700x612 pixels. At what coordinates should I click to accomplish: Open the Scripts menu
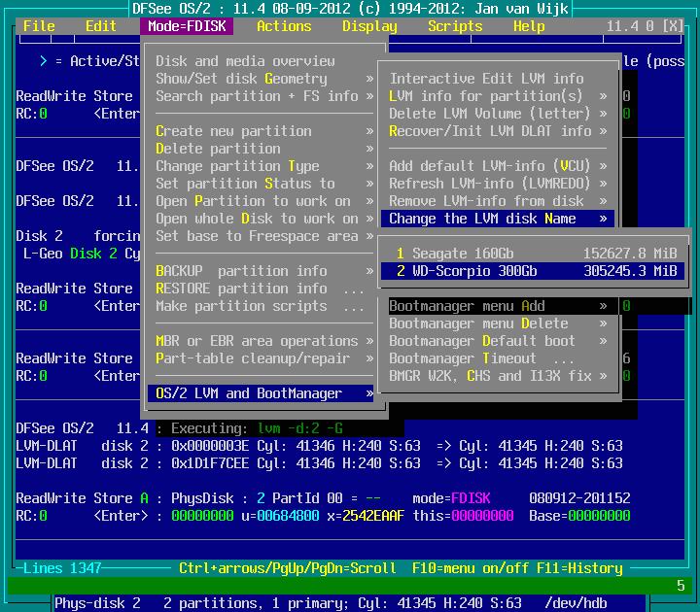coord(455,26)
